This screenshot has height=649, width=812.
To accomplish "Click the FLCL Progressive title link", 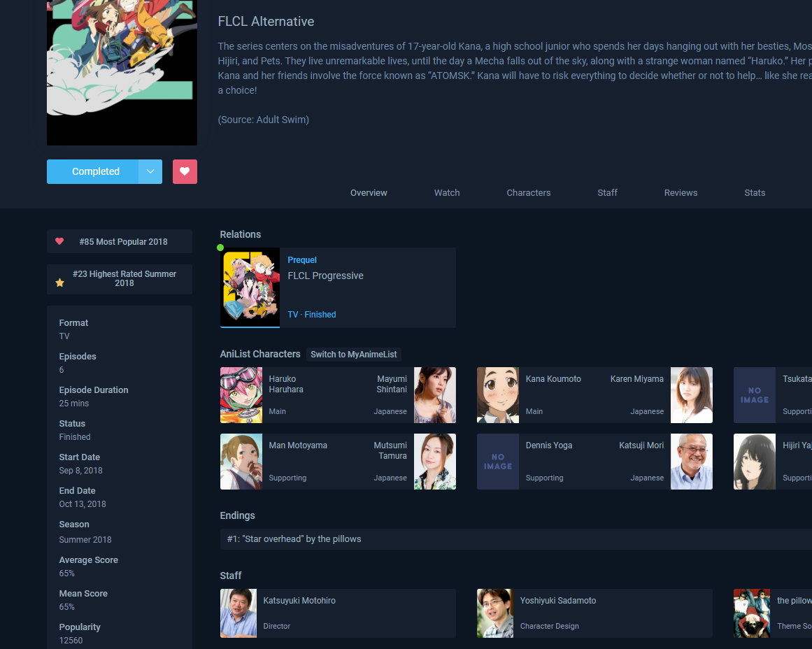I will pos(325,276).
